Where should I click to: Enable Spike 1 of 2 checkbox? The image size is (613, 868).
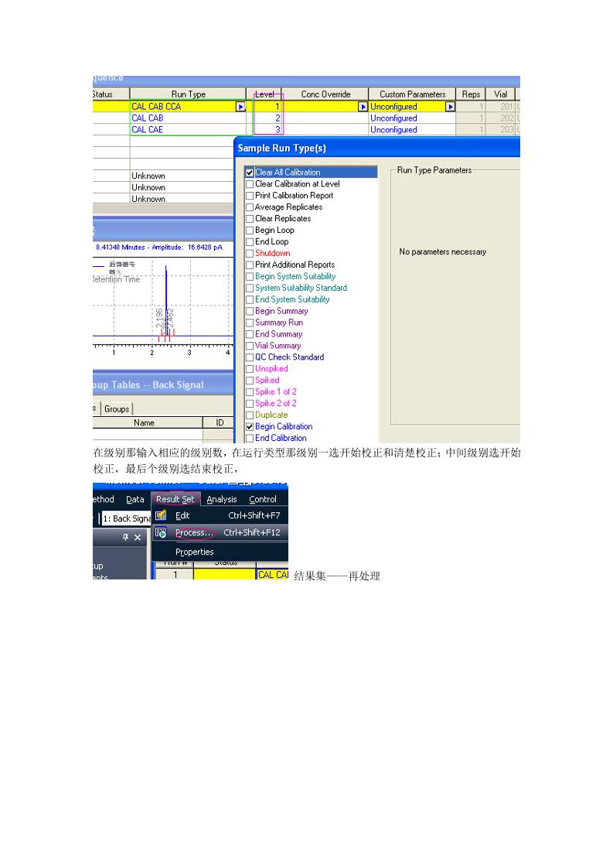[250, 392]
